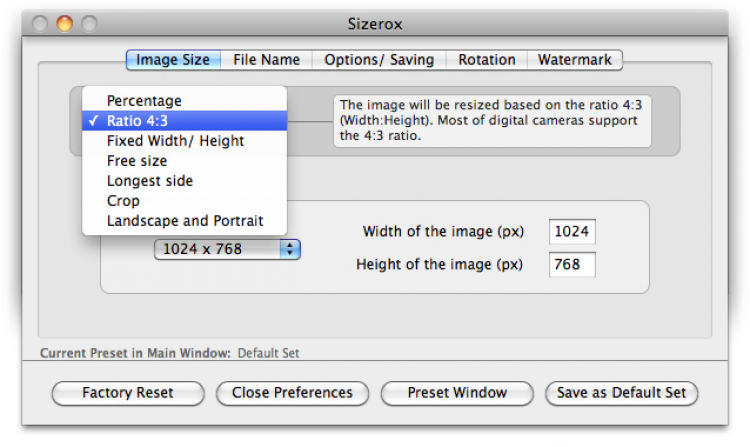The width and height of the screenshot is (750, 447).
Task: Open the Options/ Saving tab
Action: [379, 60]
